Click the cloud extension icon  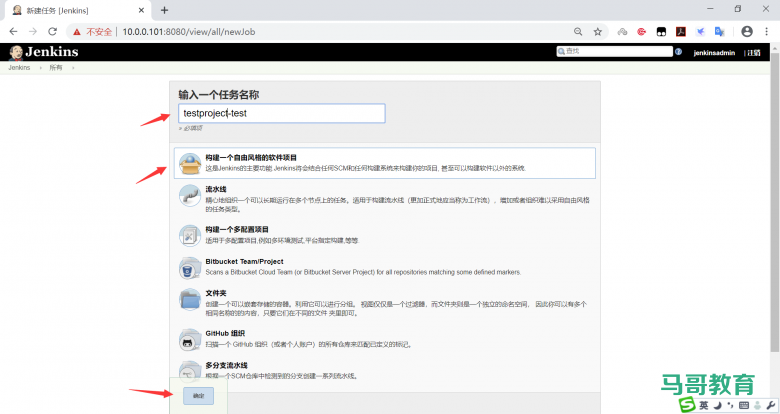point(622,31)
